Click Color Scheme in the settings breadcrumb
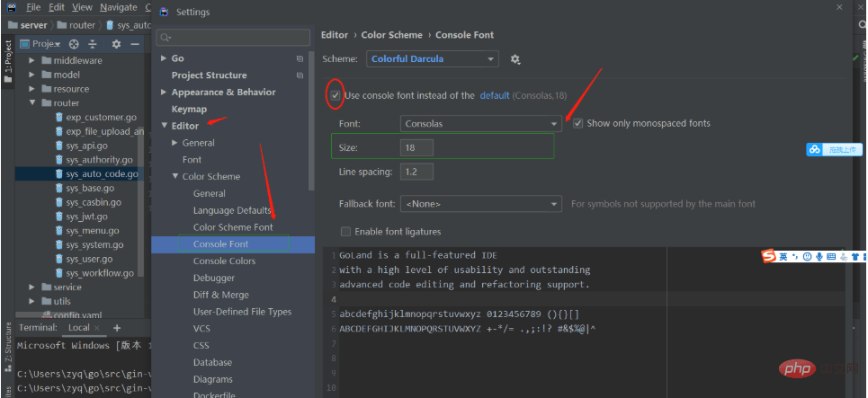 pyautogui.click(x=392, y=35)
